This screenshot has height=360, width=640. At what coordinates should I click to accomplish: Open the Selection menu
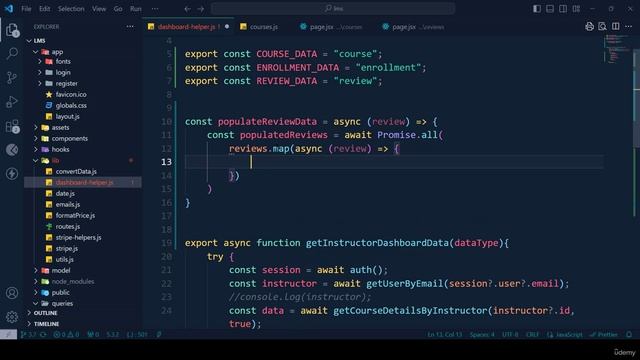coord(71,9)
